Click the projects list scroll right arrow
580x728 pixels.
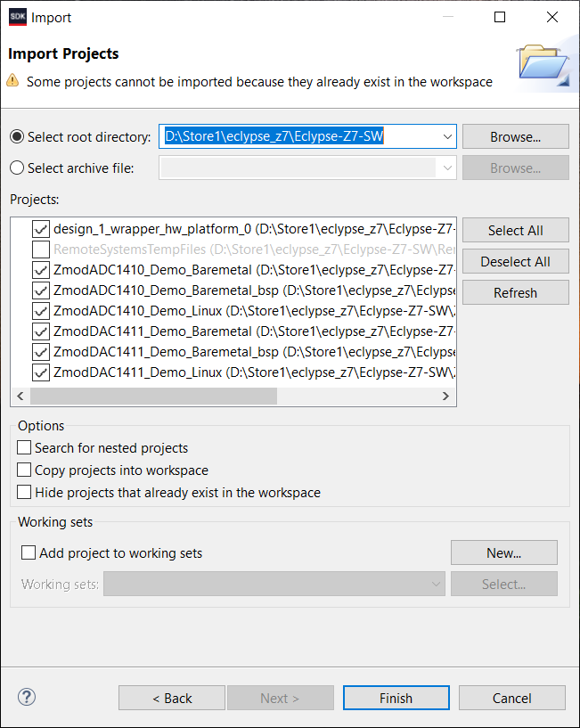point(445,396)
